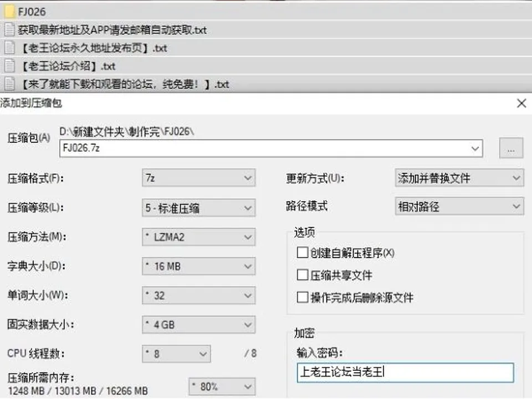Click the file icon beside 【来了就能下载和观看的论坛，纯免费！】.txt
Image resolution: width=532 pixels, height=399 pixels.
[x=9, y=84]
